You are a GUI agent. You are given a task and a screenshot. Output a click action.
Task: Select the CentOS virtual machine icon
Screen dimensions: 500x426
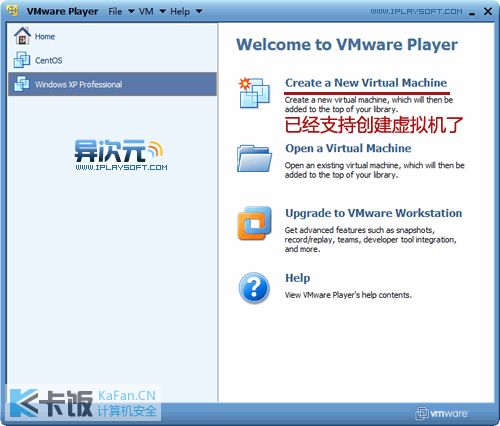click(22, 60)
